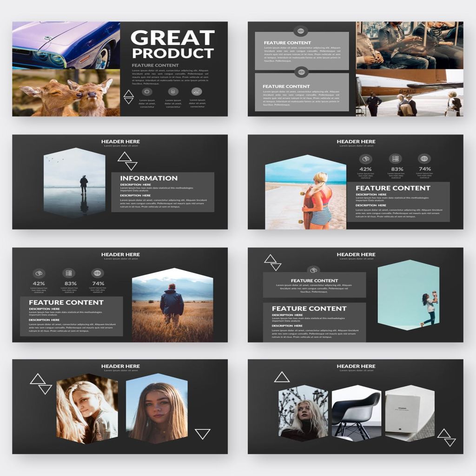Select the pie chart icon above 42% on beach slide

point(365,159)
